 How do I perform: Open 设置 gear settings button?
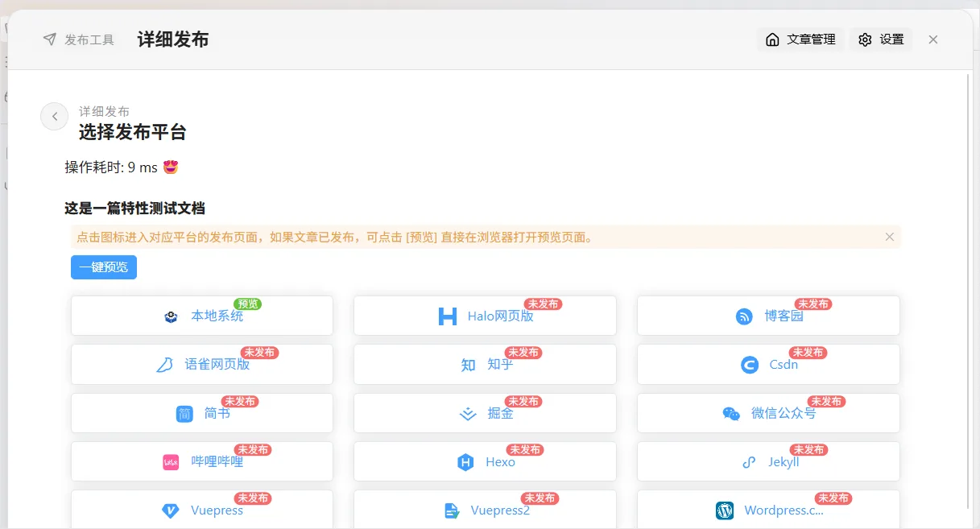881,39
